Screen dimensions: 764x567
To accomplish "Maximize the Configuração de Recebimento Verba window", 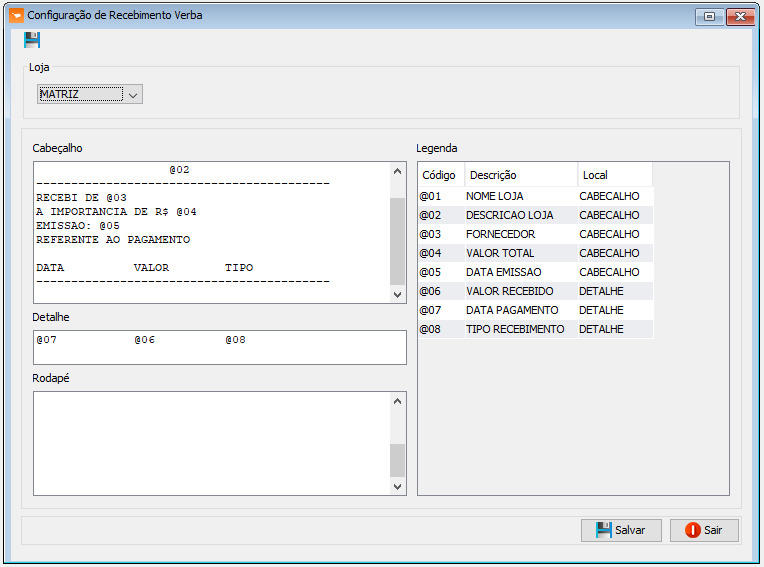I will pyautogui.click(x=709, y=16).
